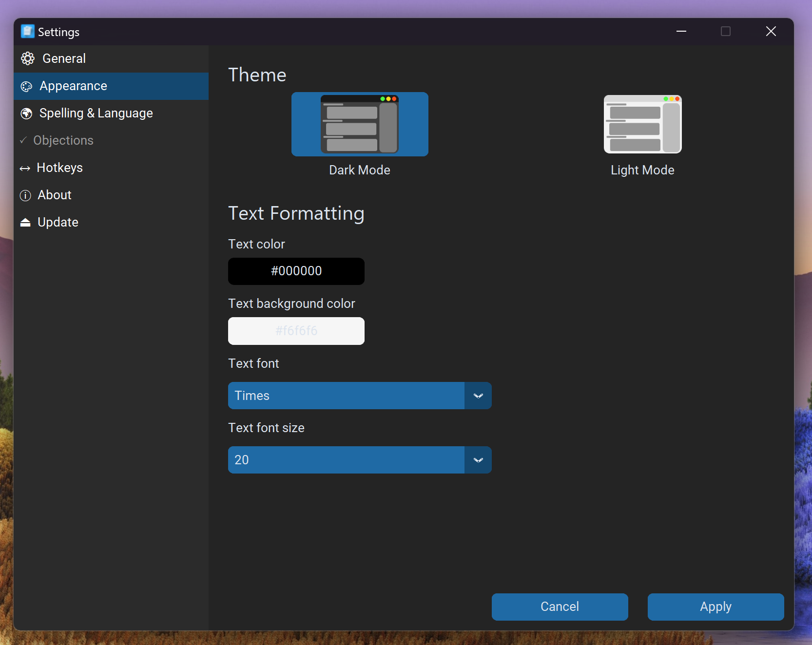This screenshot has height=645, width=812.
Task: Click the General gear icon
Action: pyautogui.click(x=28, y=58)
